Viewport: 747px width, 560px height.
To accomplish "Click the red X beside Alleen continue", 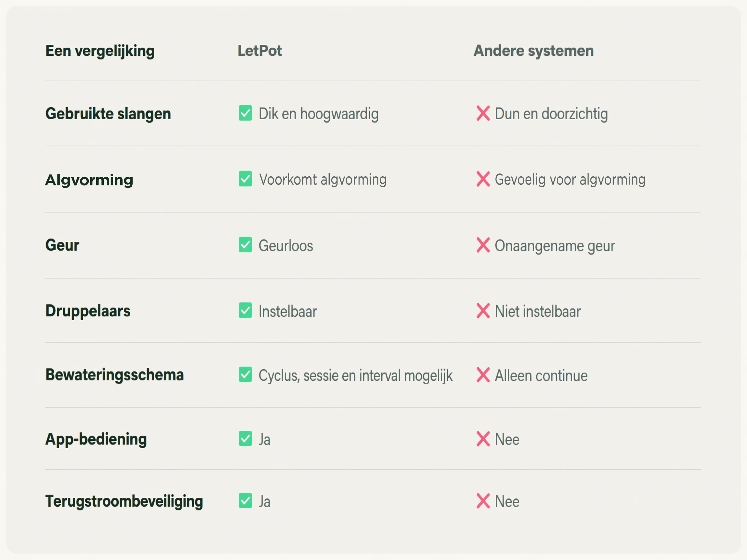I will point(483,375).
